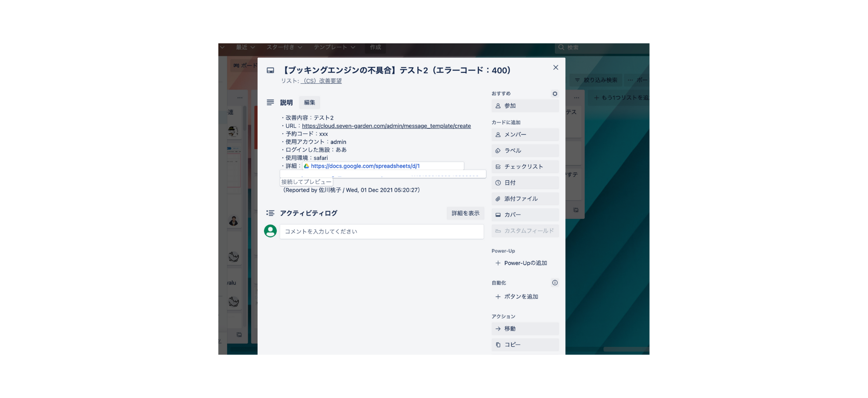Viewport: 868px width, 398px height.
Task: Open カスタムフィールド option
Action: pyautogui.click(x=525, y=231)
